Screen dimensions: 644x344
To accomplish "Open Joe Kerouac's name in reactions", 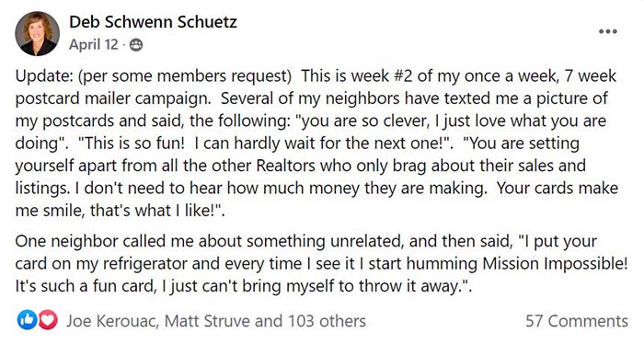I will 112,321.
